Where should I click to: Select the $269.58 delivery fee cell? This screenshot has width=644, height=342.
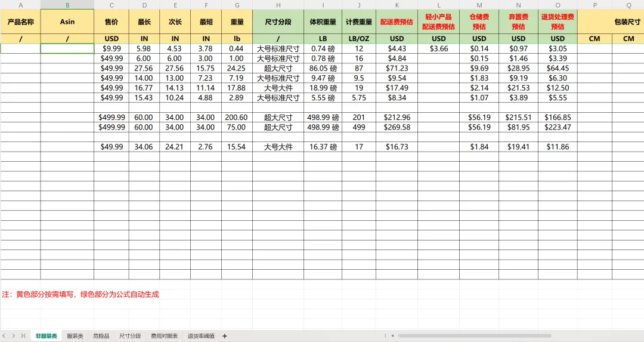tap(397, 127)
